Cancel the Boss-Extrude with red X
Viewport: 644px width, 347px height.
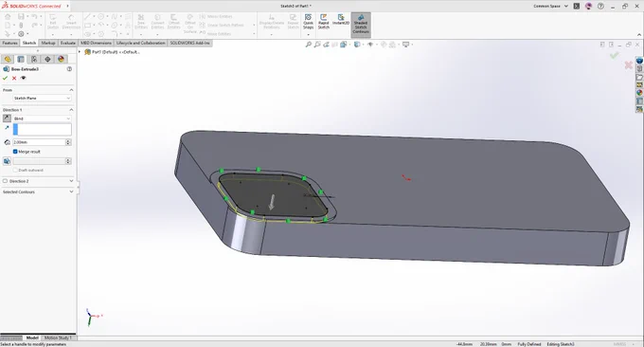click(x=14, y=78)
